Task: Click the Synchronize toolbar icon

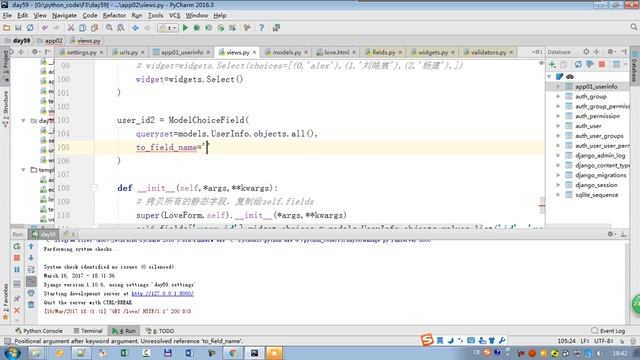Action: 30,28
